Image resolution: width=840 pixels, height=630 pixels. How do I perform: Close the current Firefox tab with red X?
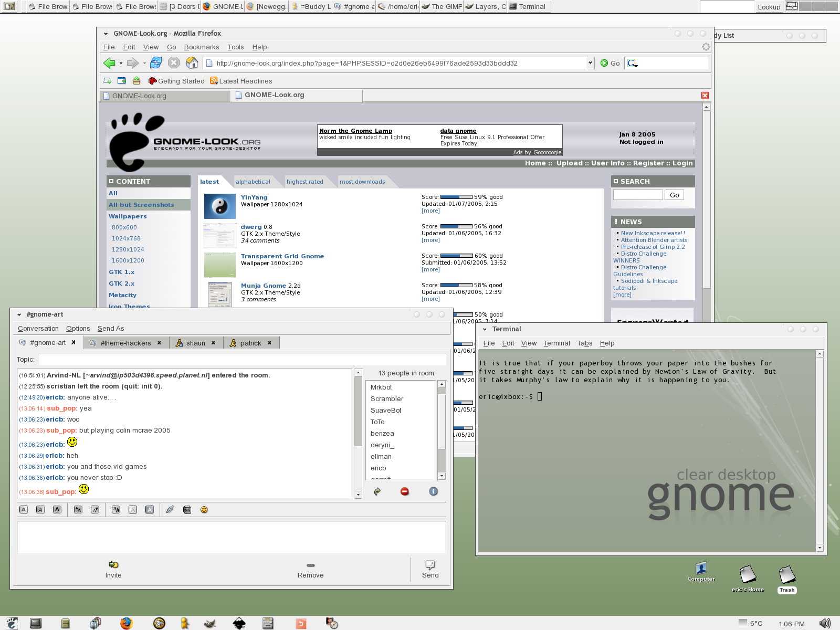(x=705, y=96)
